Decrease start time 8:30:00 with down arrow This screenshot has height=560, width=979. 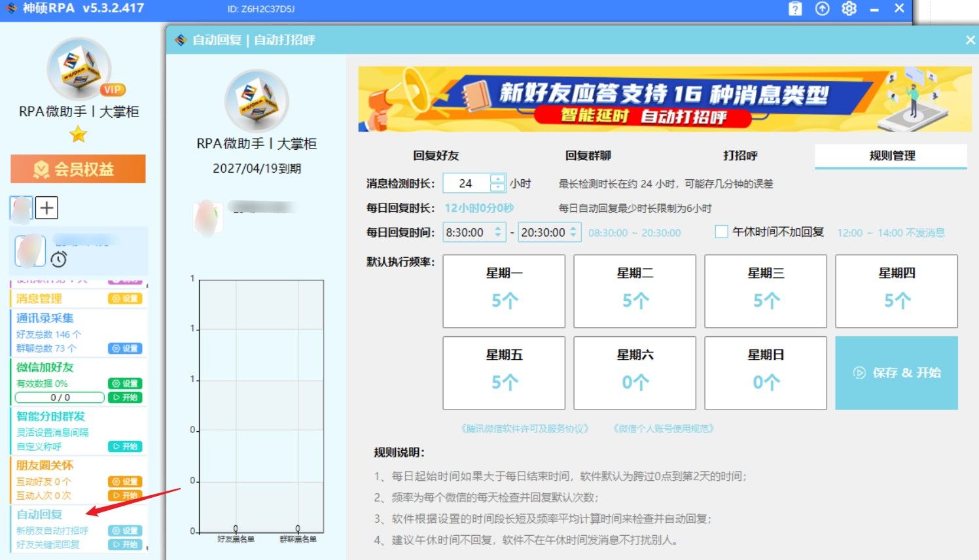point(497,236)
